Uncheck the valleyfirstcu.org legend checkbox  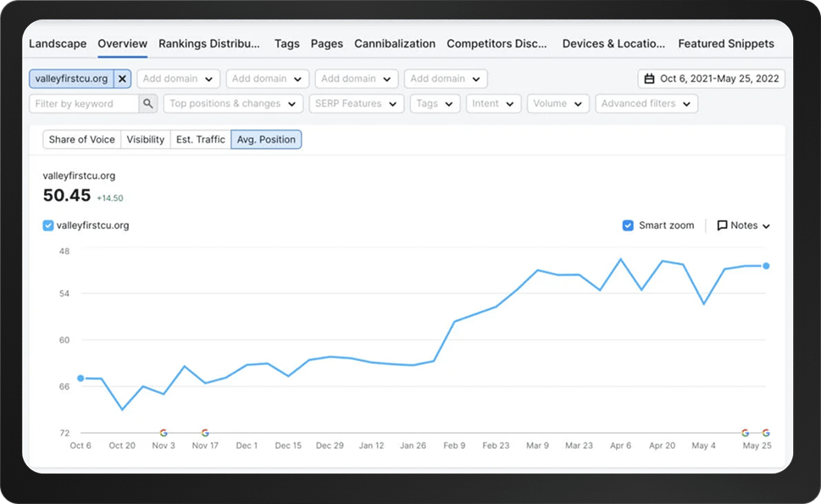pyautogui.click(x=48, y=225)
